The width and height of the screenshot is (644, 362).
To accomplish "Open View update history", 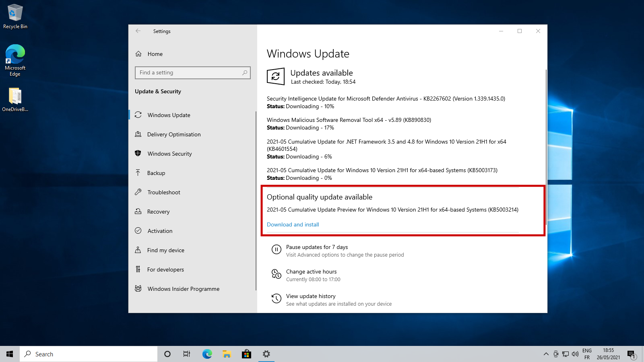I will point(311,296).
